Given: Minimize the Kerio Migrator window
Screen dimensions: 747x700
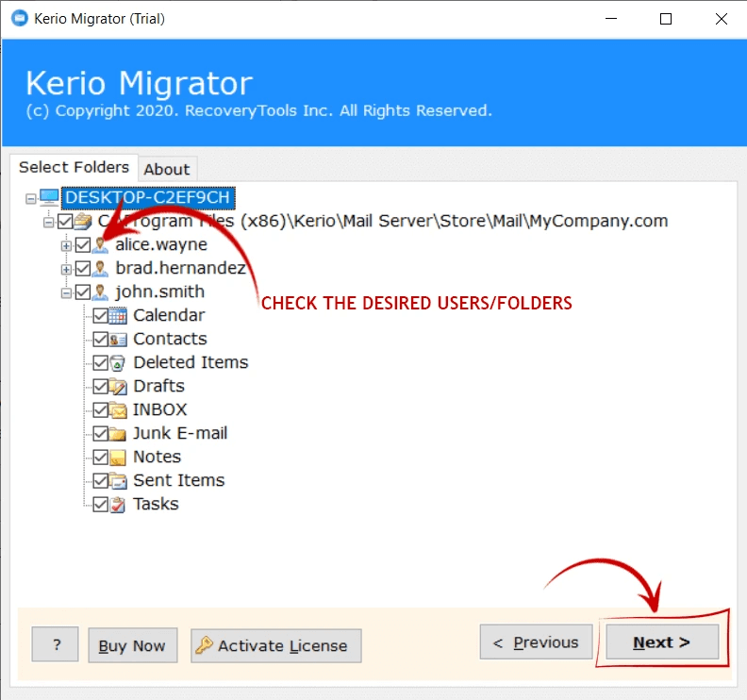Looking at the screenshot, I should (x=611, y=19).
